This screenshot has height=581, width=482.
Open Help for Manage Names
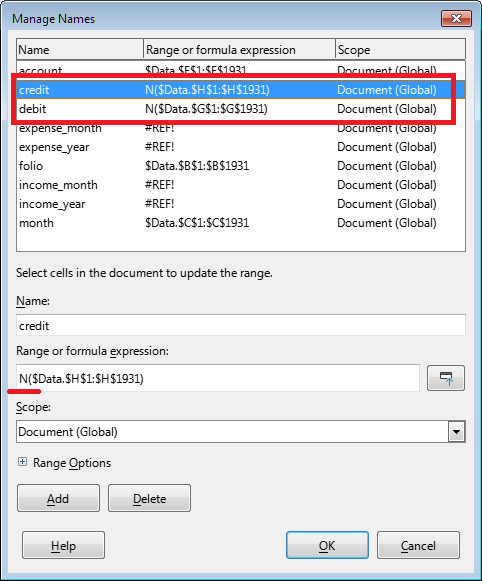(63, 545)
